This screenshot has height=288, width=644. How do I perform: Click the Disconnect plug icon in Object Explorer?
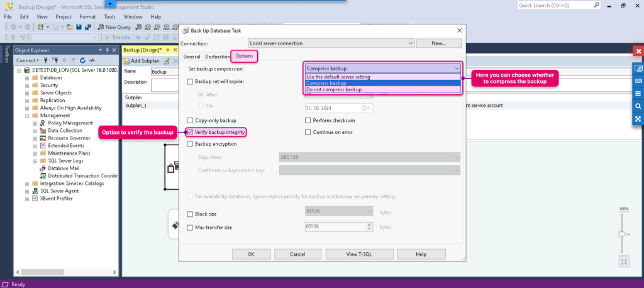[x=55, y=60]
